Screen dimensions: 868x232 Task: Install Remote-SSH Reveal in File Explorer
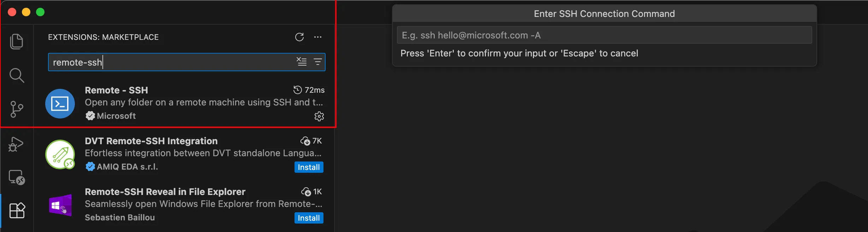(309, 218)
